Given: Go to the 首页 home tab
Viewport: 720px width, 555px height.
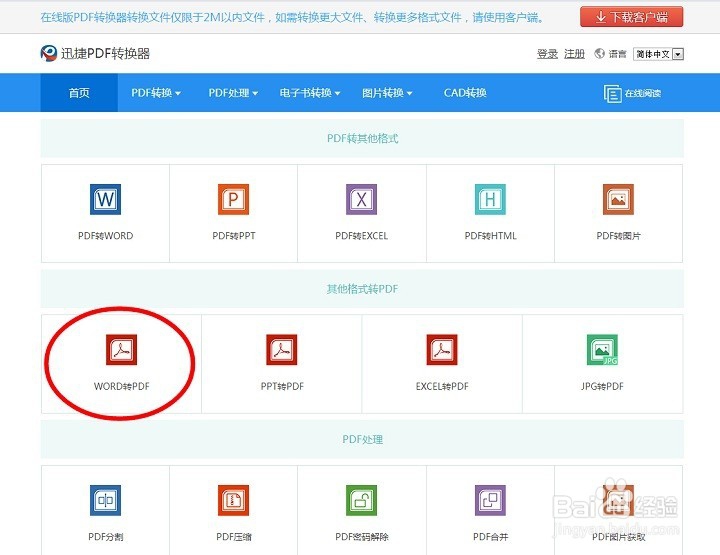Looking at the screenshot, I should click(79, 93).
